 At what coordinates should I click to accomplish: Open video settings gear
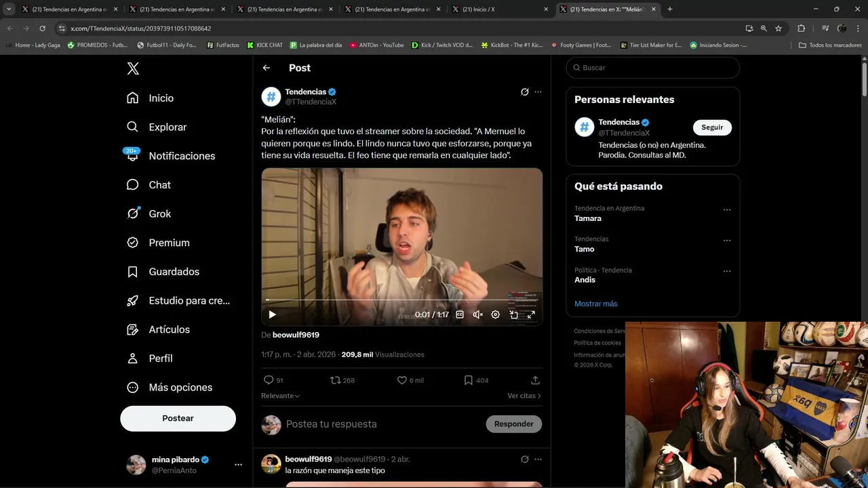496,314
